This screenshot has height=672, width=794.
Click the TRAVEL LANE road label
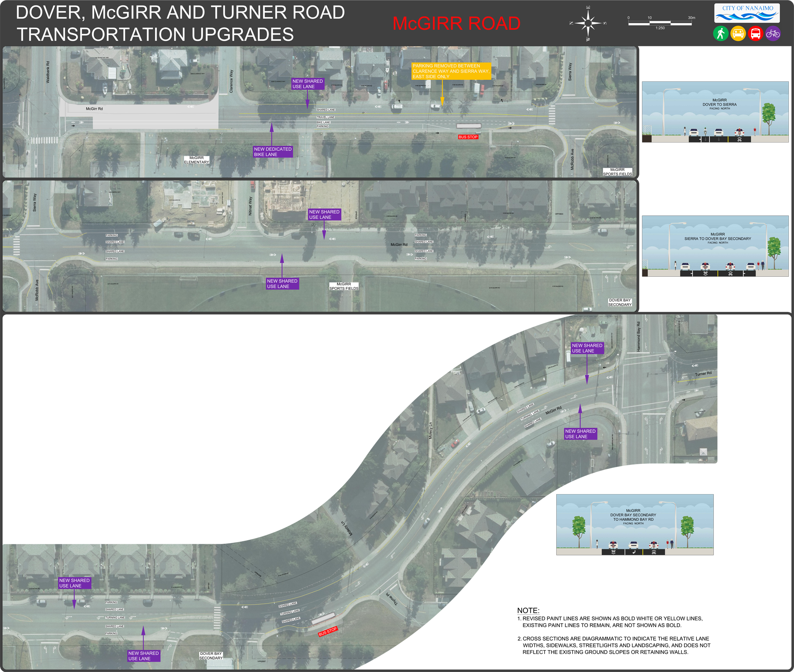pos(326,117)
